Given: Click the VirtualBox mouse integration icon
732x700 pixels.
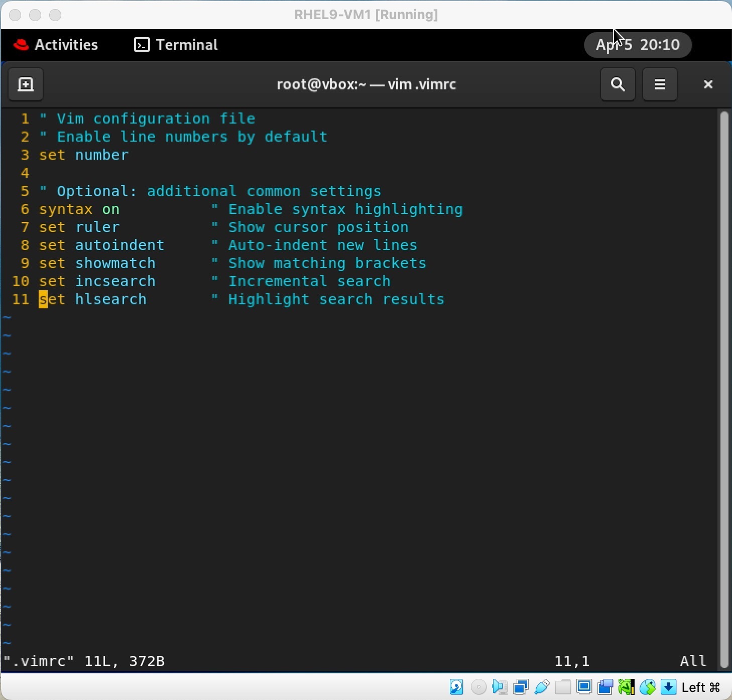Looking at the screenshot, I should [x=647, y=686].
